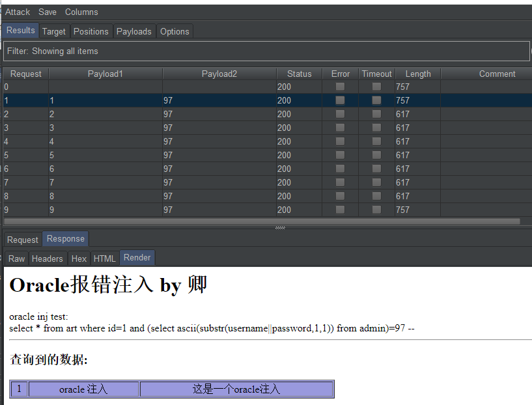
Task: Click the Oracle报错注入 by 卿 heading
Action: click(108, 285)
